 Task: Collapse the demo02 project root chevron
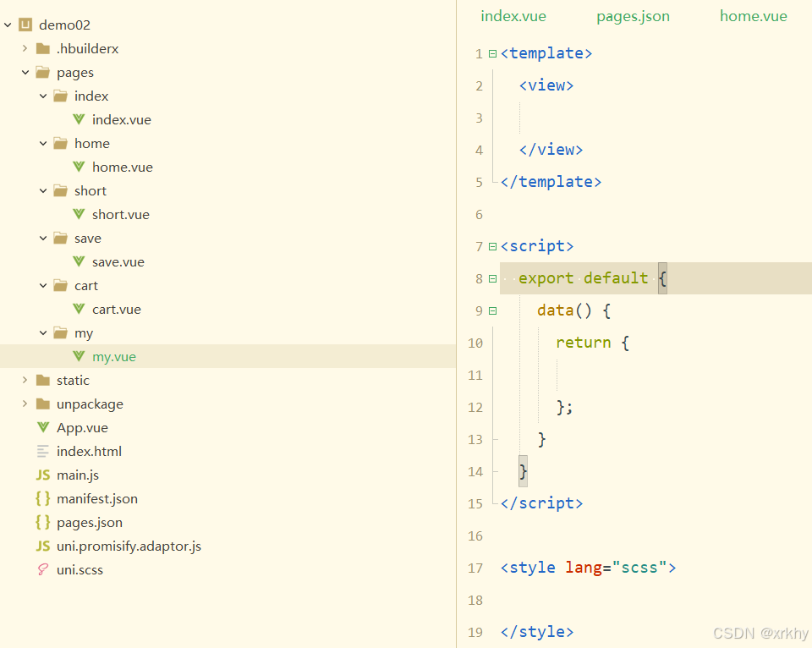pos(8,25)
